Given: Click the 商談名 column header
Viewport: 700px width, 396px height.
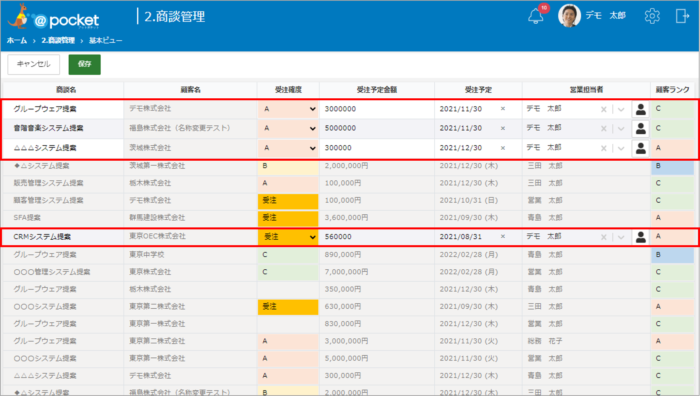Looking at the screenshot, I should point(66,90).
